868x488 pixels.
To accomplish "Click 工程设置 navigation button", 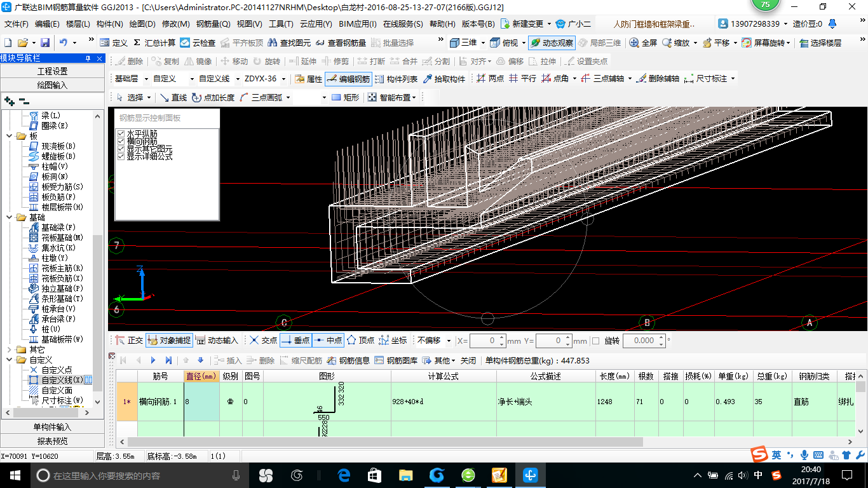I will point(52,71).
